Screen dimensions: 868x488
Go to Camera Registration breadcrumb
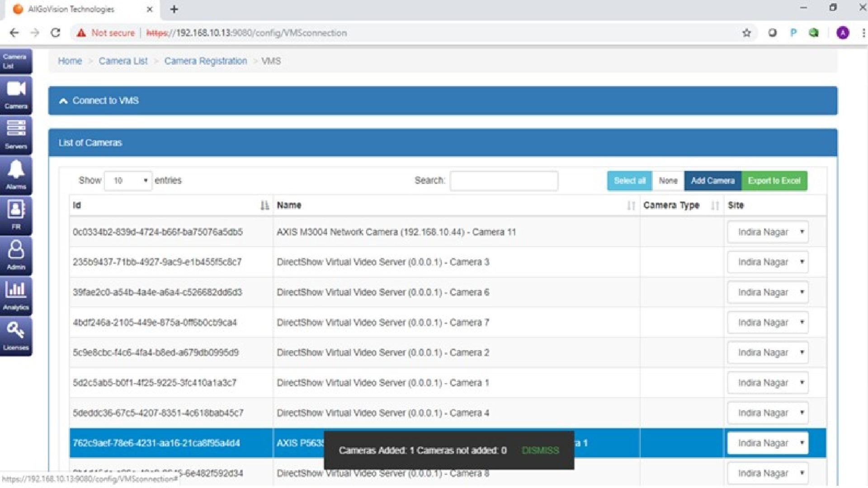point(206,61)
